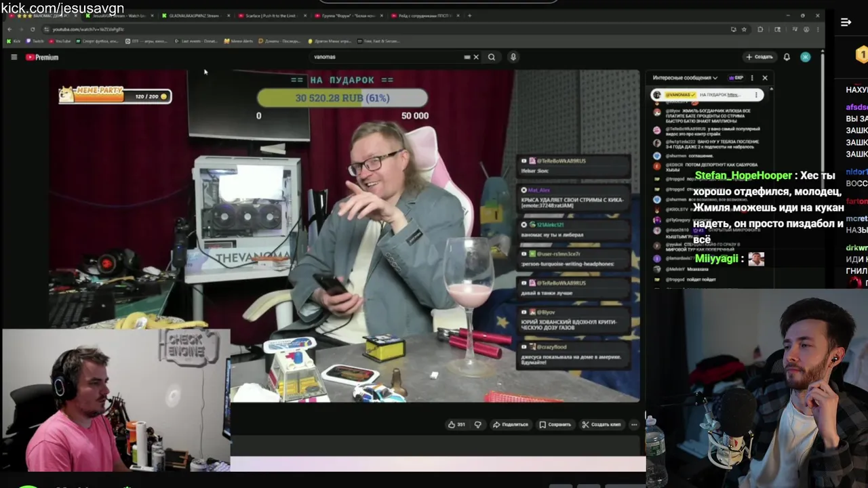This screenshot has width=868, height=488.
Task: Open the live chat three-dot options
Action: pyautogui.click(x=751, y=78)
